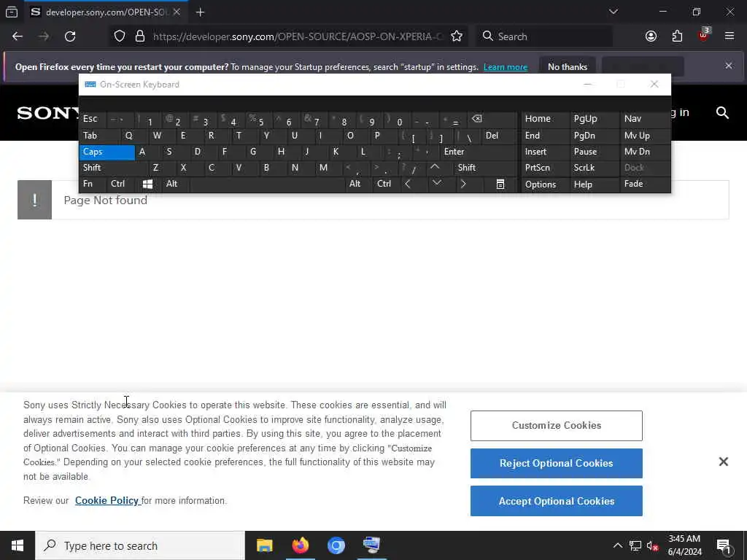Click Accept Optional Cookies
The image size is (747, 560).
click(557, 501)
